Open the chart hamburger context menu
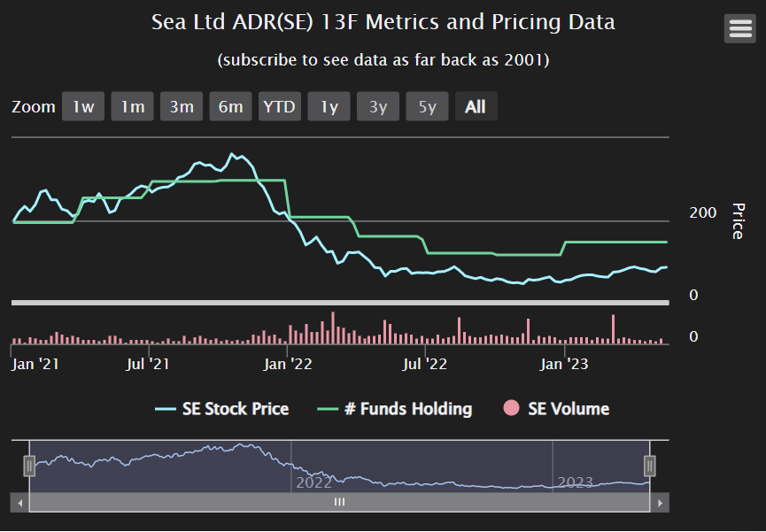The image size is (766, 532). (x=739, y=28)
